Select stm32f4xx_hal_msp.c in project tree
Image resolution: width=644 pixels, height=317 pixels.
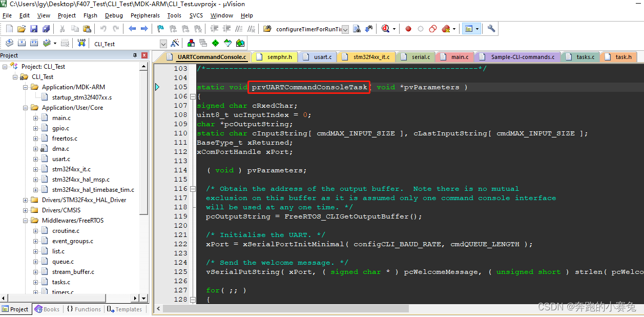click(x=81, y=180)
